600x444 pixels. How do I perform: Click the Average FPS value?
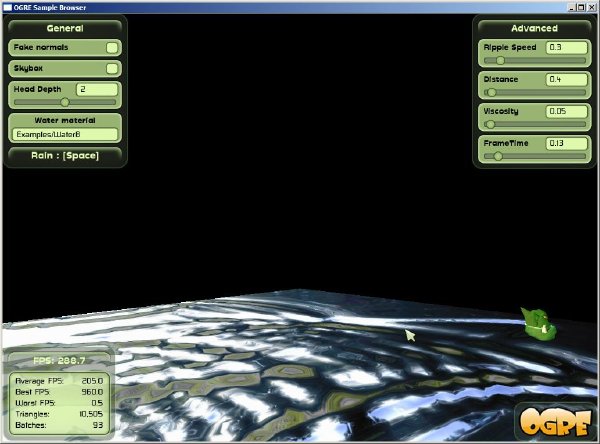click(92, 381)
